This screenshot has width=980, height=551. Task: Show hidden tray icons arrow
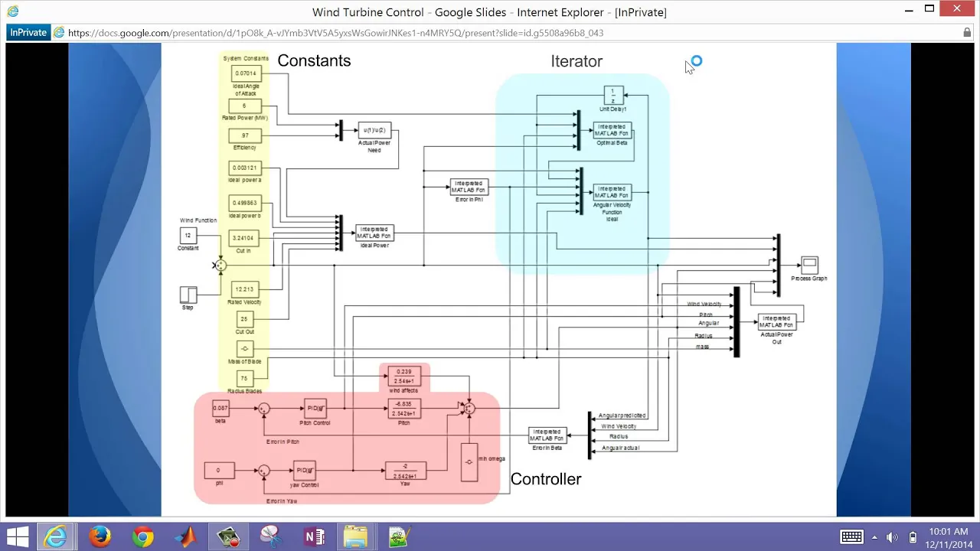(875, 536)
